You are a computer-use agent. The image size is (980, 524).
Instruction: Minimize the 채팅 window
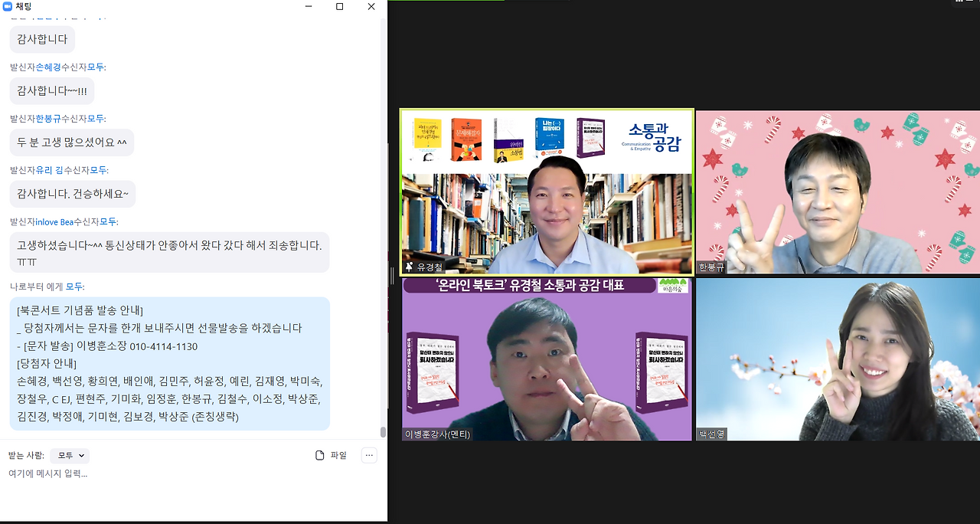(x=308, y=6)
